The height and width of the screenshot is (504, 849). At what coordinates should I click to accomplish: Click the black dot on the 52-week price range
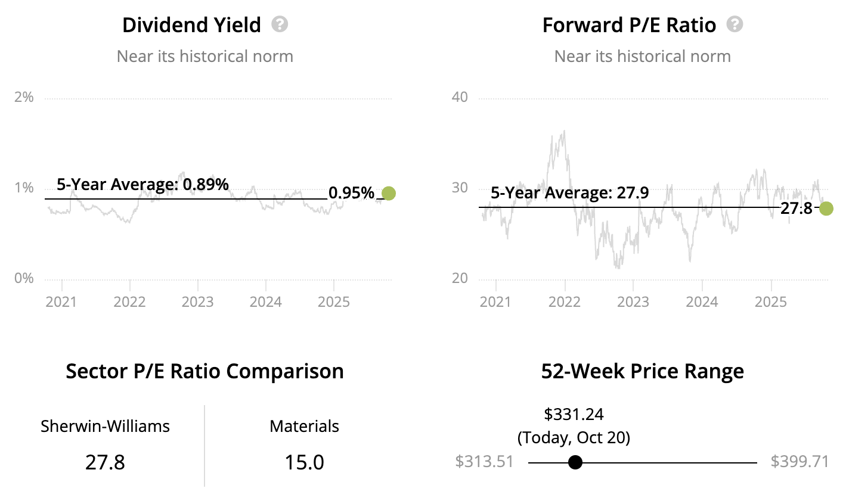[x=575, y=462]
